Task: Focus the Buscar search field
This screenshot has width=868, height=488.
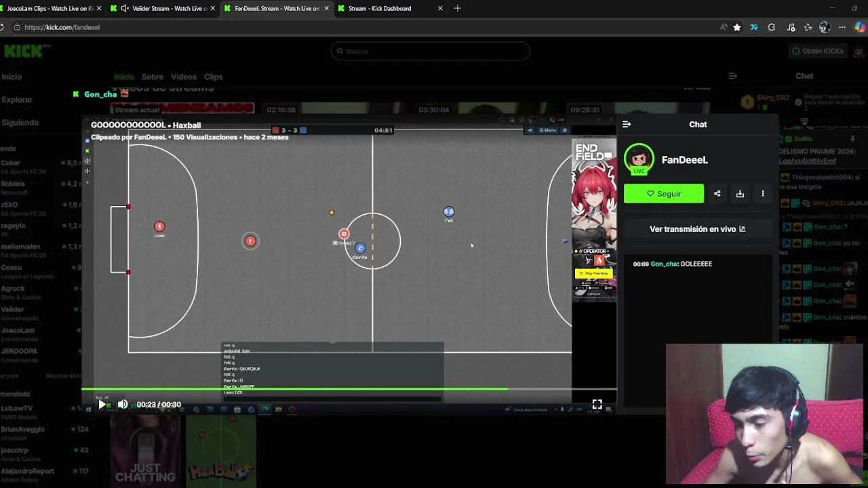Action: pos(430,52)
